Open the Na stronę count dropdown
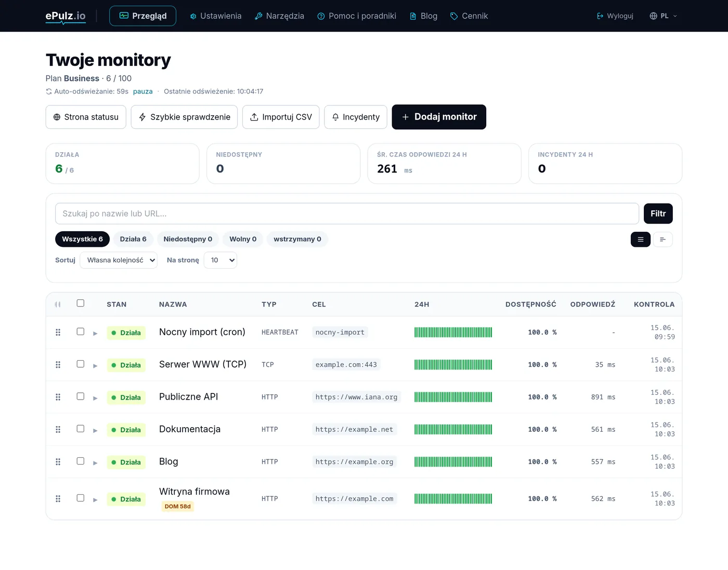The width and height of the screenshot is (728, 570). point(220,260)
